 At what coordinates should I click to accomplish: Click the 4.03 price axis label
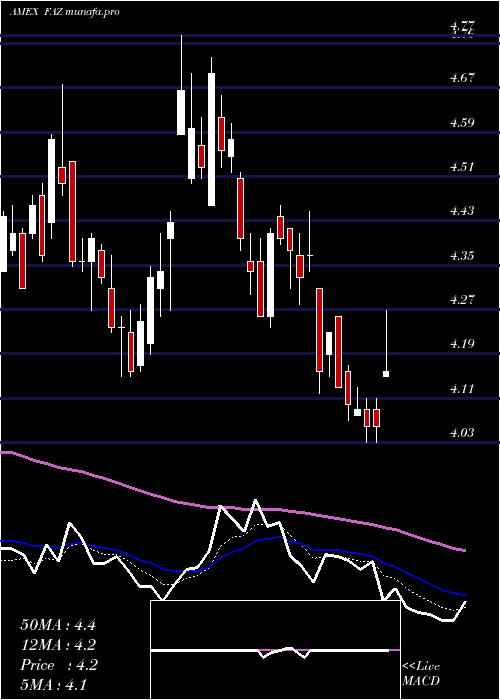pos(462,433)
